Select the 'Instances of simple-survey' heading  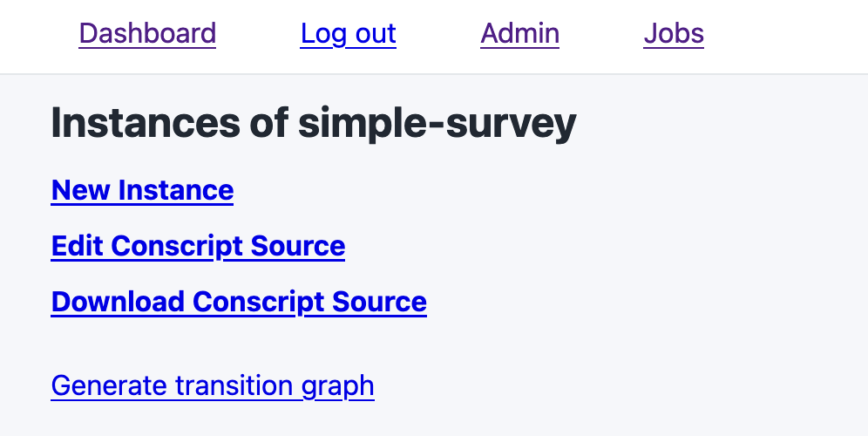314,125
